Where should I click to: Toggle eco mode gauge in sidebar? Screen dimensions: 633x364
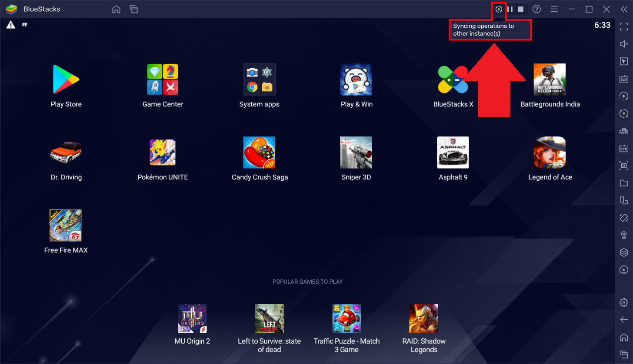tap(624, 270)
